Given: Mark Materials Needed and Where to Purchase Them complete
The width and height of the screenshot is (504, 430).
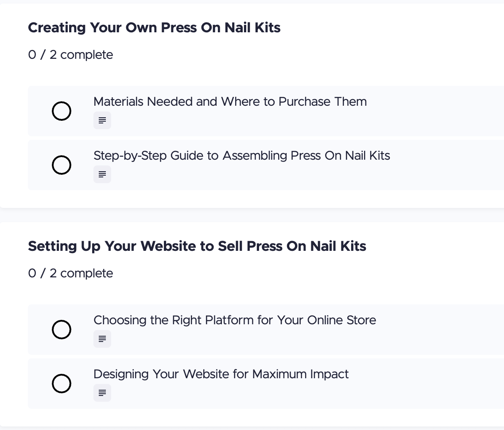Looking at the screenshot, I should point(62,111).
